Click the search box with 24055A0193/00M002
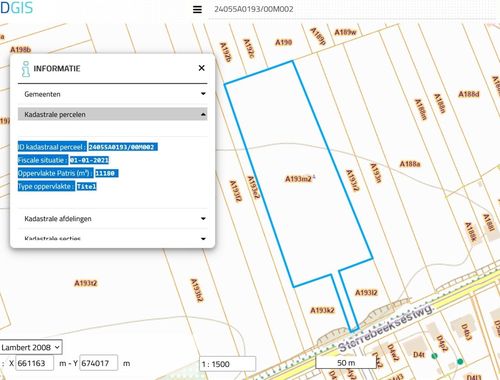 click(353, 9)
